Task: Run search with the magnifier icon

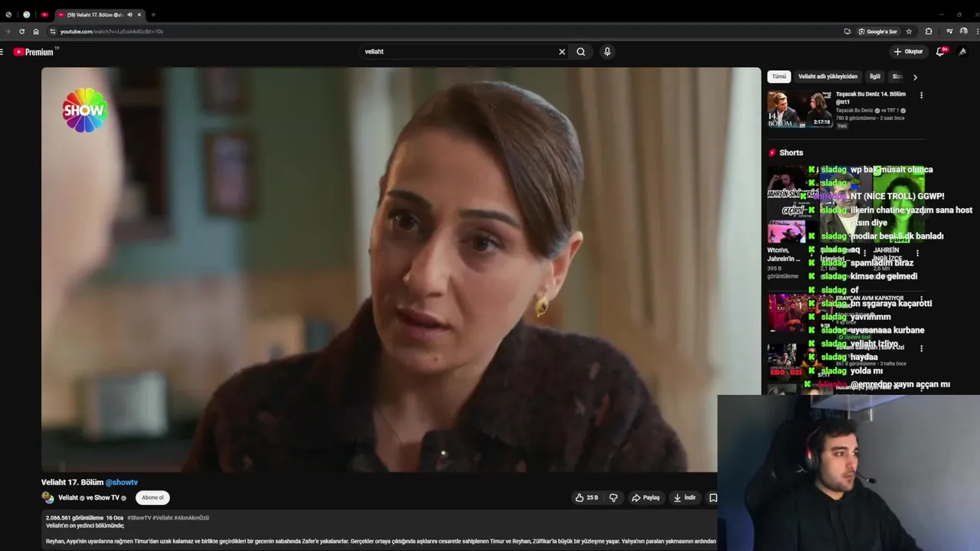Action: pyautogui.click(x=581, y=52)
